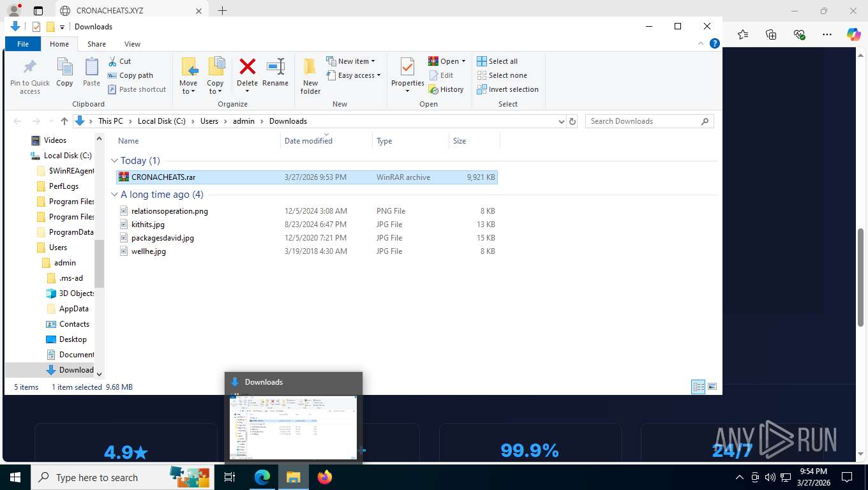Click This PC breadcrumb
Viewport: 868px width, 490px height.
(110, 121)
